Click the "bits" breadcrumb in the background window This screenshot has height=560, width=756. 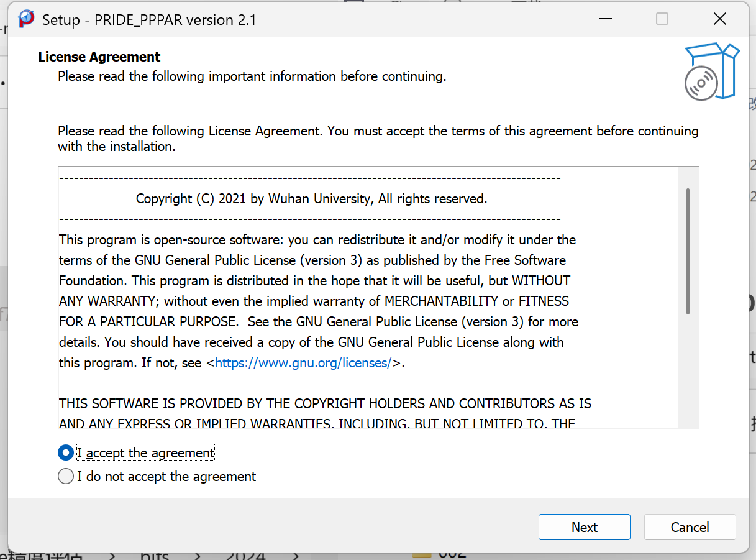click(155, 555)
